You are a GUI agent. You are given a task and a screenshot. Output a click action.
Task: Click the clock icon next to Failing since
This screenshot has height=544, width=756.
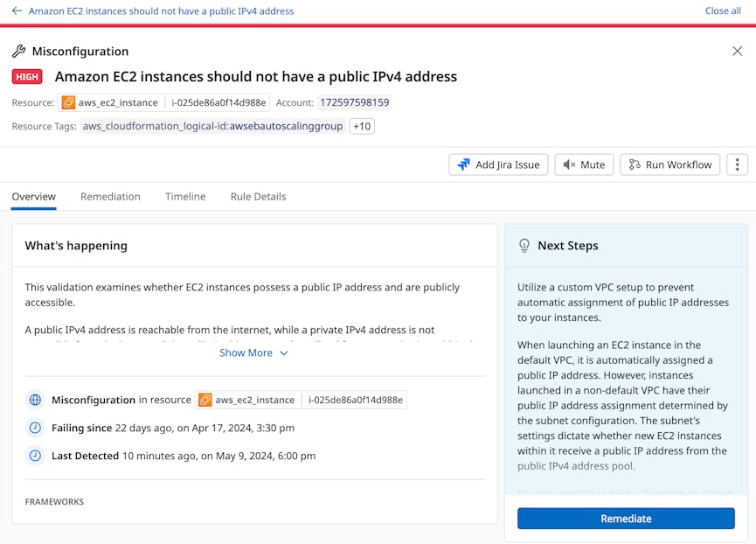(x=34, y=428)
